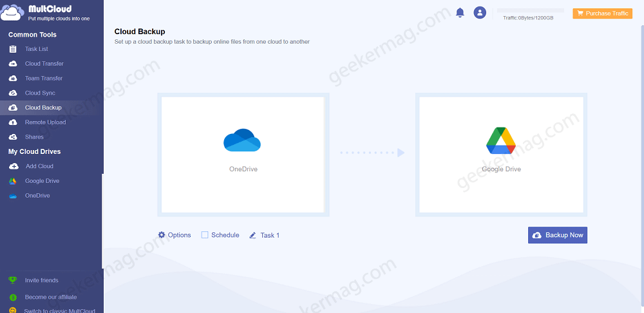Open the Options settings link
The width and height of the screenshot is (644, 313).
pyautogui.click(x=179, y=235)
